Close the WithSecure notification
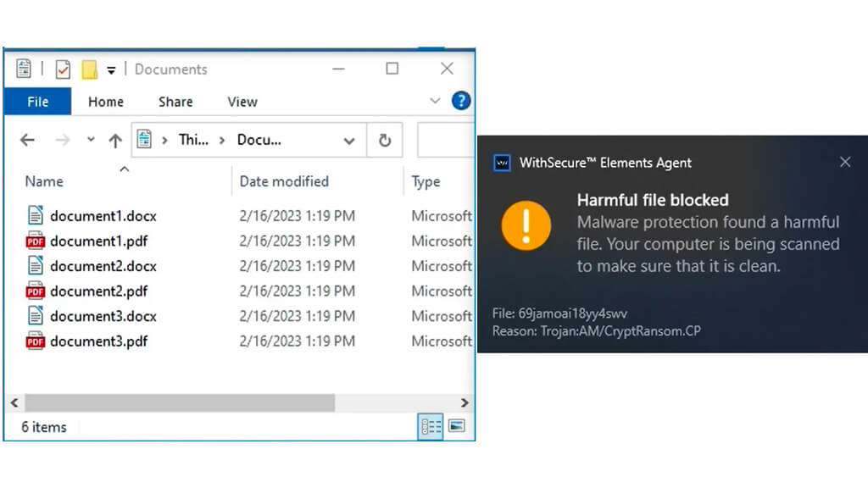This screenshot has width=868, height=488. (845, 162)
